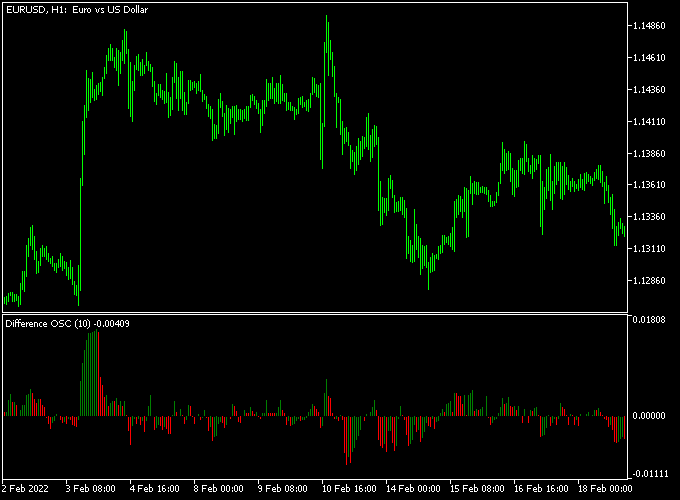Click the '18 Feb 00:00' time label

click(605, 489)
